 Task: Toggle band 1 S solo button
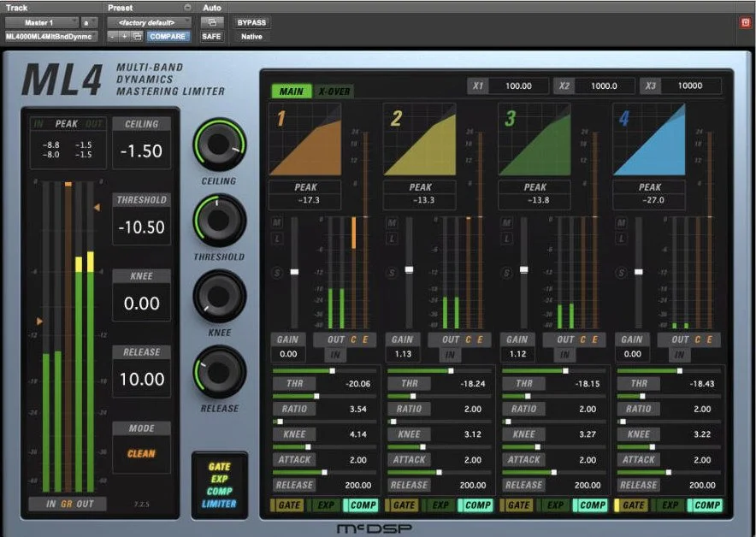point(277,273)
